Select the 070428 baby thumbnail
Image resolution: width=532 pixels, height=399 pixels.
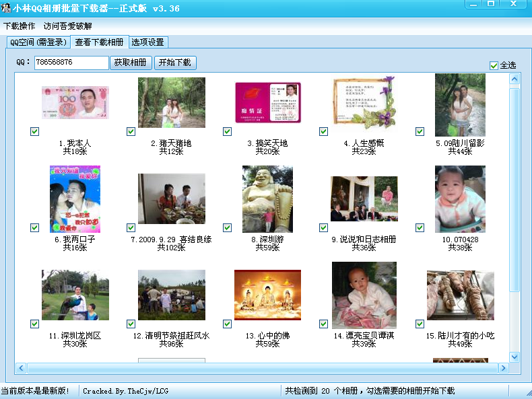[461, 199]
